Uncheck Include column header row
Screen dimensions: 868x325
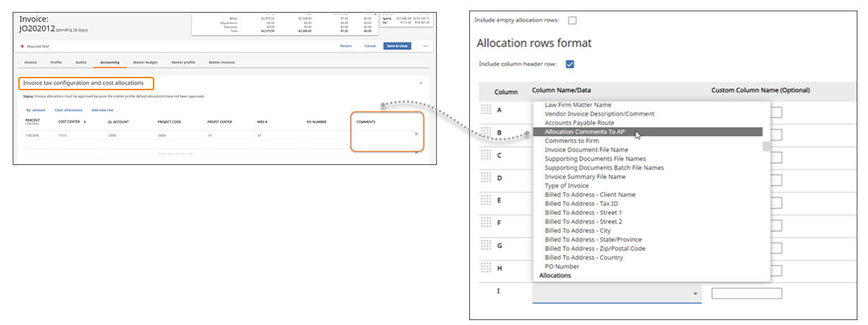click(x=570, y=64)
